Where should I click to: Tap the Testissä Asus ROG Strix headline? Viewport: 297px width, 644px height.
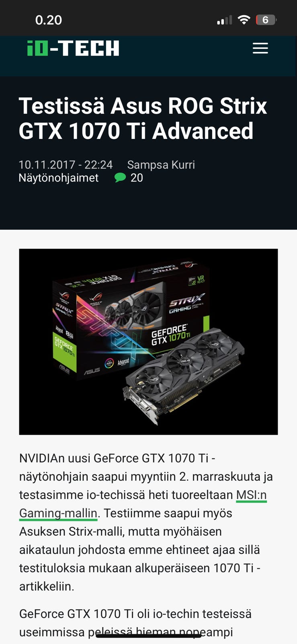(143, 118)
